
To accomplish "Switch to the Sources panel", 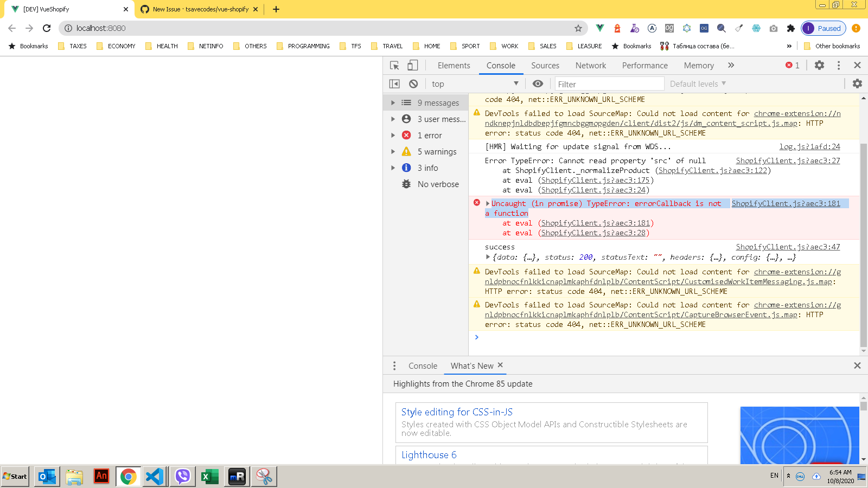I will click(545, 65).
